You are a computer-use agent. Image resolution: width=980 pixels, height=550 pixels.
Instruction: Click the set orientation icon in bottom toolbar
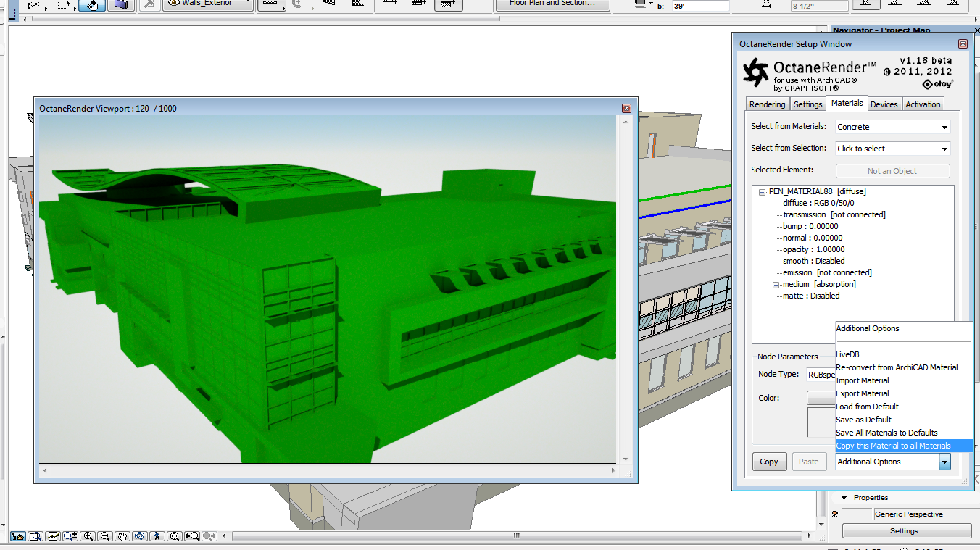point(53,536)
